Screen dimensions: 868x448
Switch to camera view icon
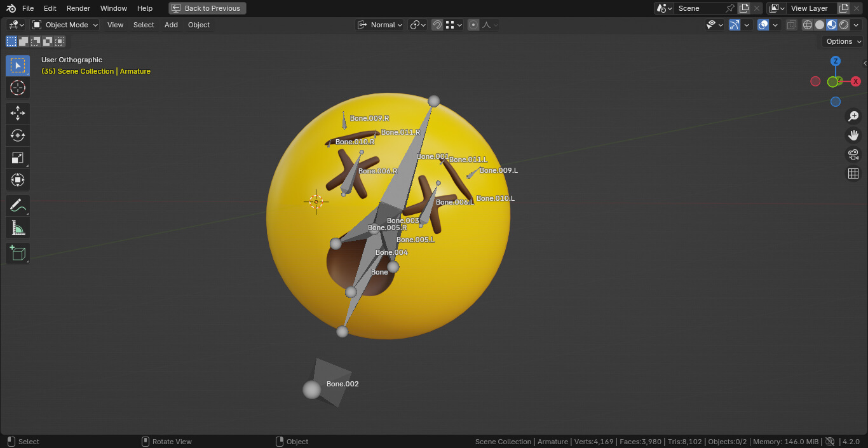853,154
